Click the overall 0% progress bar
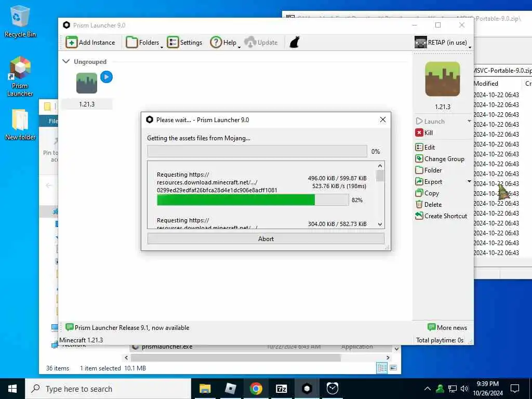The width and height of the screenshot is (532, 399). click(257, 151)
